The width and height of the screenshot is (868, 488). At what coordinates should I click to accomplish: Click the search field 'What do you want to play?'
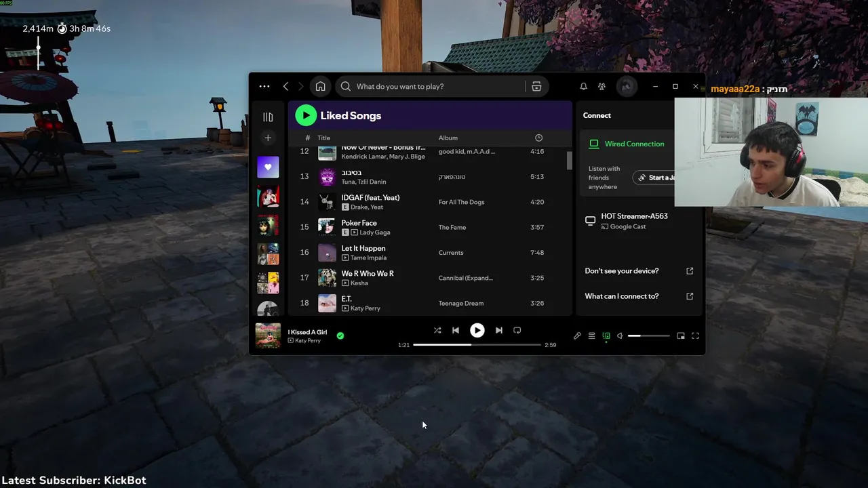coord(431,87)
